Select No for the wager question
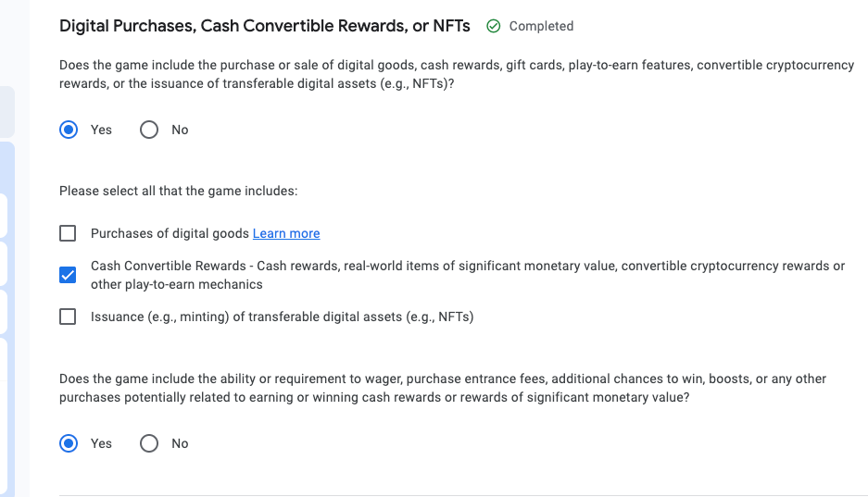868x497 pixels. click(x=149, y=443)
